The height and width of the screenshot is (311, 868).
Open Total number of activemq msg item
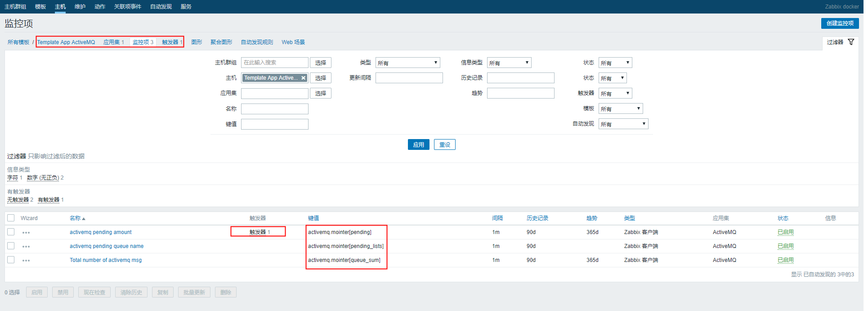pyautogui.click(x=106, y=260)
